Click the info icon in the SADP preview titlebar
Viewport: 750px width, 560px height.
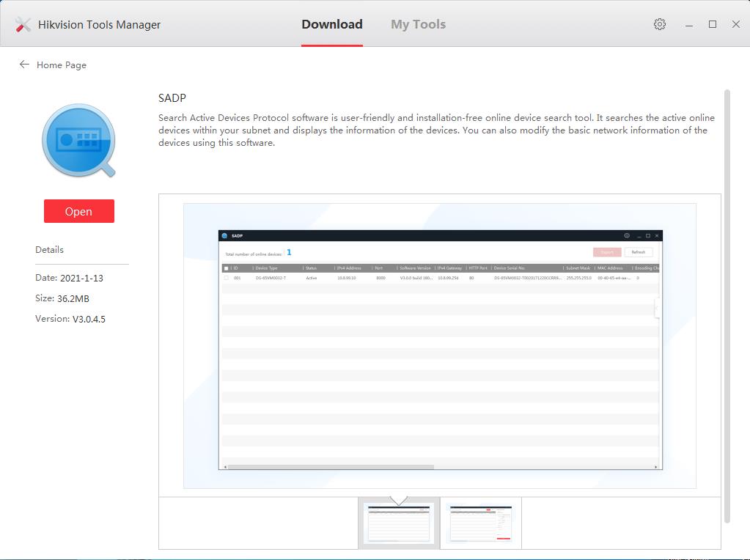click(626, 235)
